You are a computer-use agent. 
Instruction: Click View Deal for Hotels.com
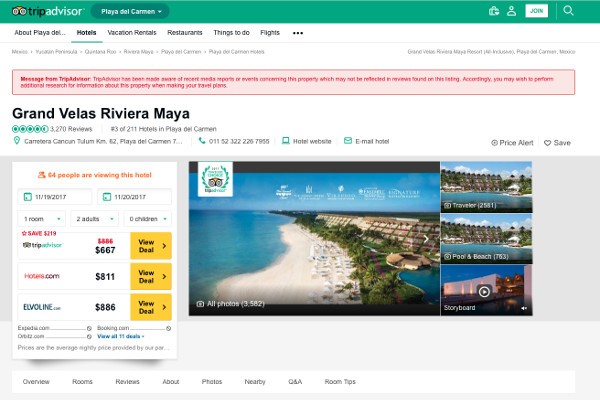pyautogui.click(x=151, y=276)
